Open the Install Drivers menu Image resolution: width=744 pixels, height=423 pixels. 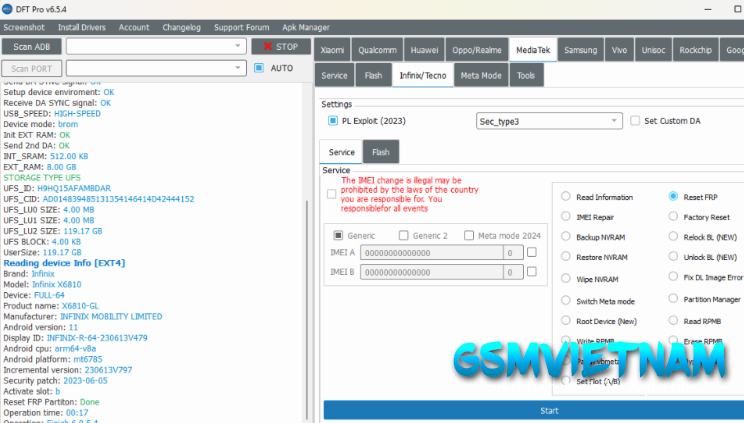[x=82, y=27]
